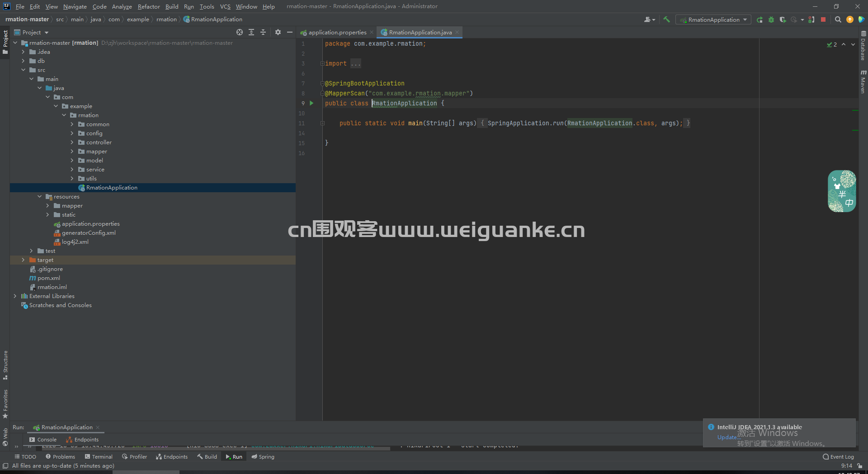
Task: Toggle the read-only lock icon in status bar
Action: pos(859,465)
